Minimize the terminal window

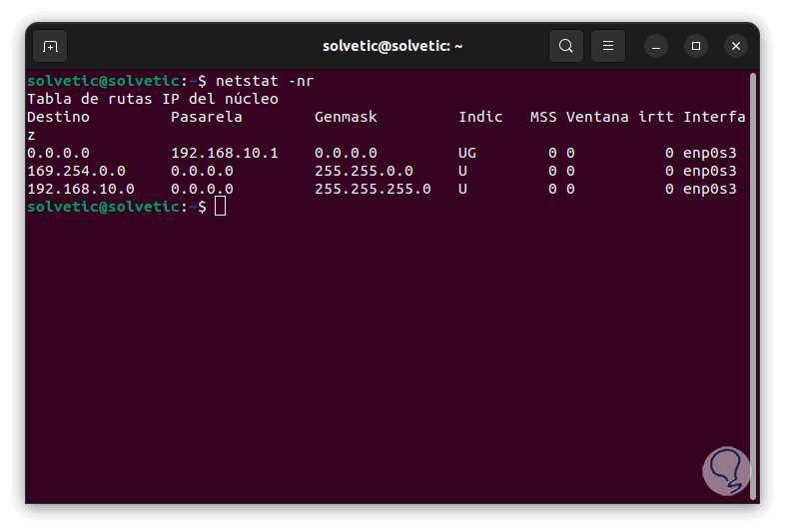click(x=656, y=46)
